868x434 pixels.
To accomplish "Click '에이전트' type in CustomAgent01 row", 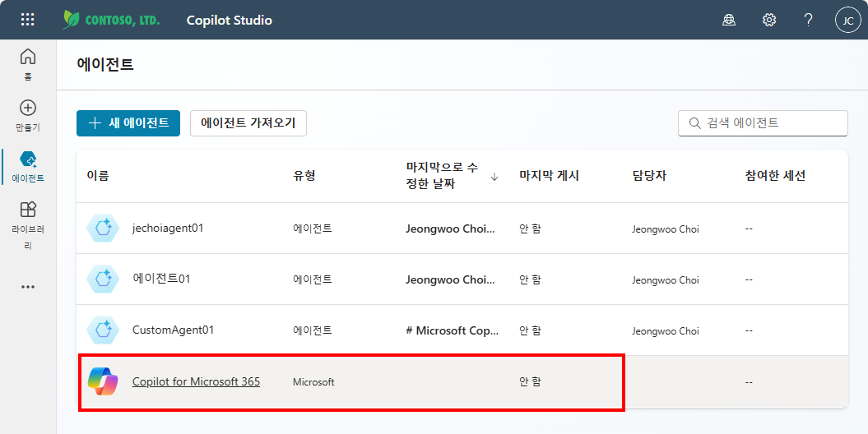I will (x=312, y=330).
